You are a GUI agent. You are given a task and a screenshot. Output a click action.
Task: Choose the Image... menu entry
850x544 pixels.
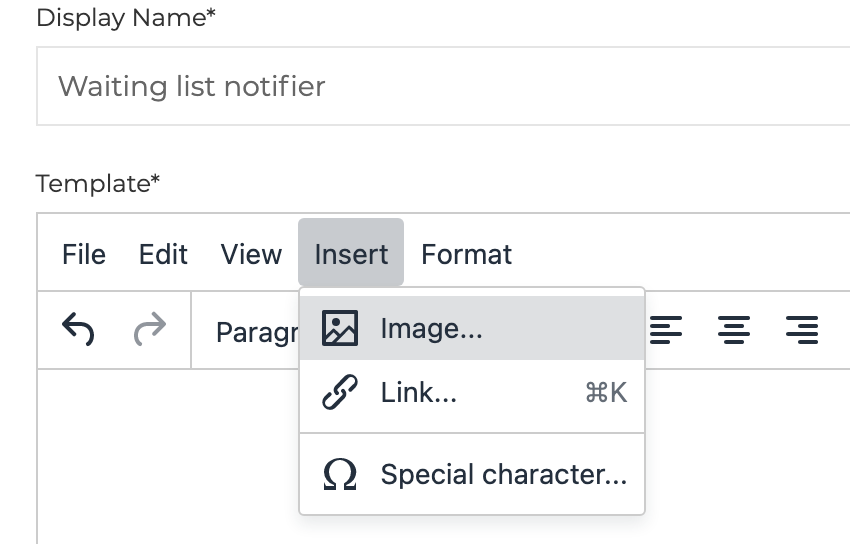tap(431, 328)
